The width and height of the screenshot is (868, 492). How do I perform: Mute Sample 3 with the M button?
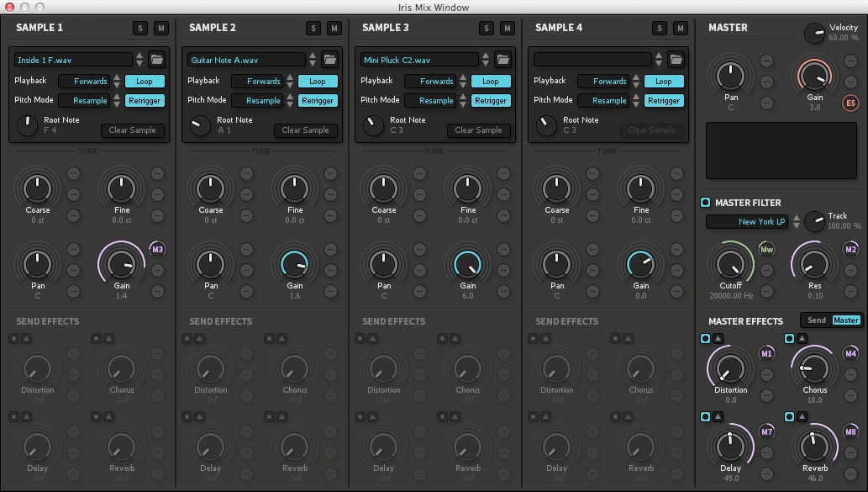pyautogui.click(x=507, y=29)
